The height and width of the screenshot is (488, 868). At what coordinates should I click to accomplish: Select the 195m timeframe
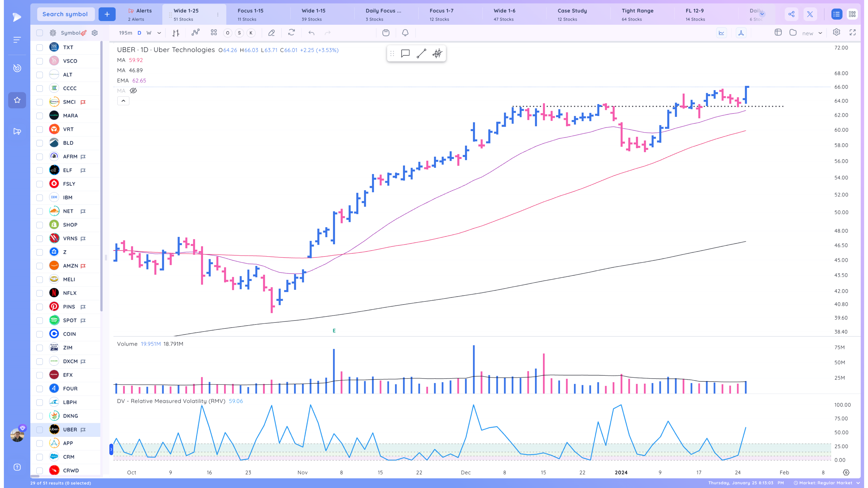point(125,33)
